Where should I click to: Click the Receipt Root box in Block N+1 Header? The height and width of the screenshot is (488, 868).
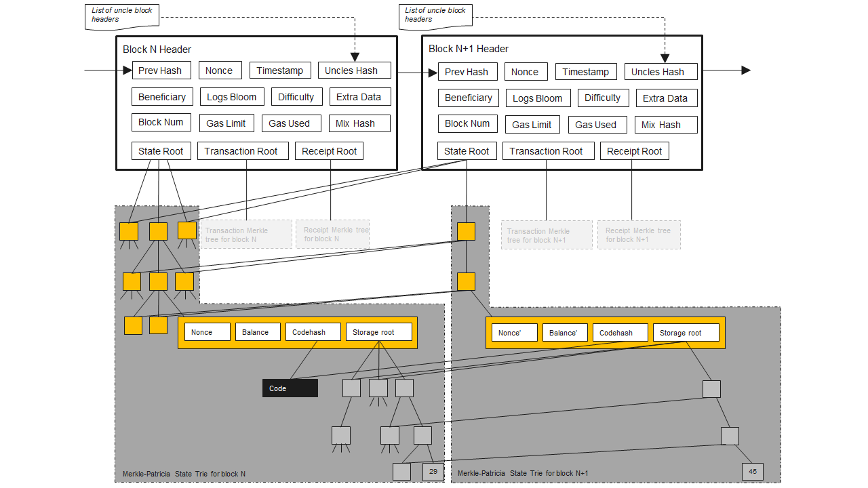(634, 151)
